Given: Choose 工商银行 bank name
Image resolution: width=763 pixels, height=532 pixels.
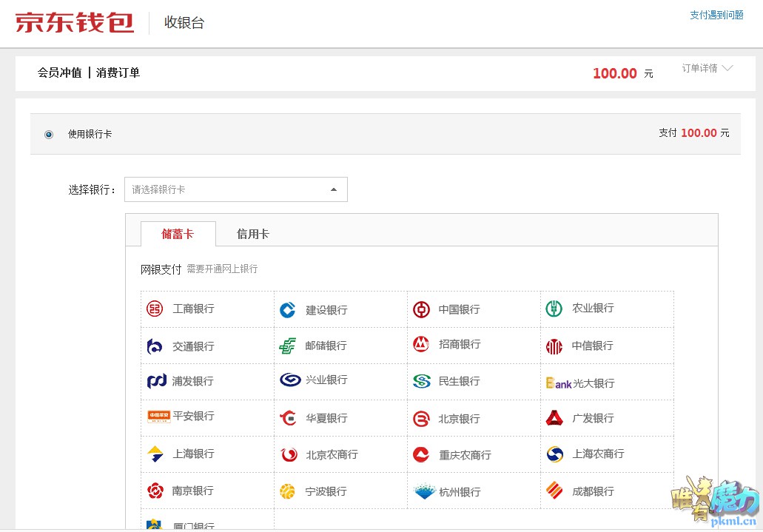Looking at the screenshot, I should [x=194, y=309].
